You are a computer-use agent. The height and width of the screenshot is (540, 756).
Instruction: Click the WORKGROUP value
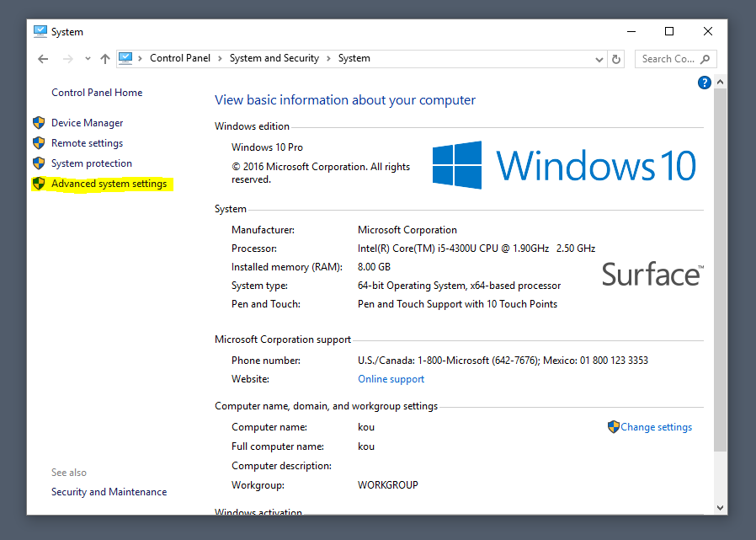387,484
